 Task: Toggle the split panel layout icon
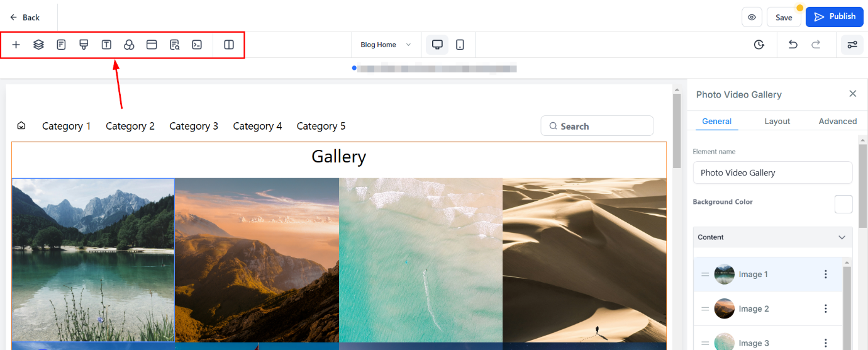click(x=229, y=45)
